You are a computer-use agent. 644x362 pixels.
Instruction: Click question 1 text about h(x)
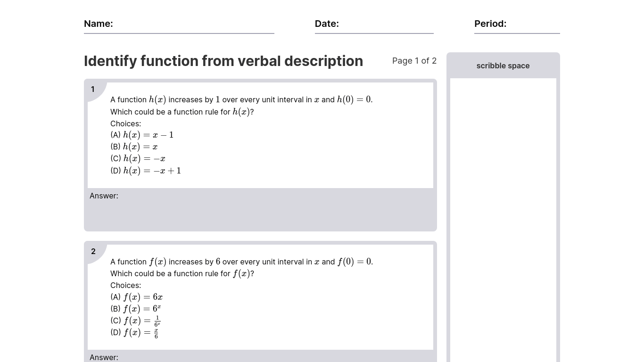coord(241,100)
